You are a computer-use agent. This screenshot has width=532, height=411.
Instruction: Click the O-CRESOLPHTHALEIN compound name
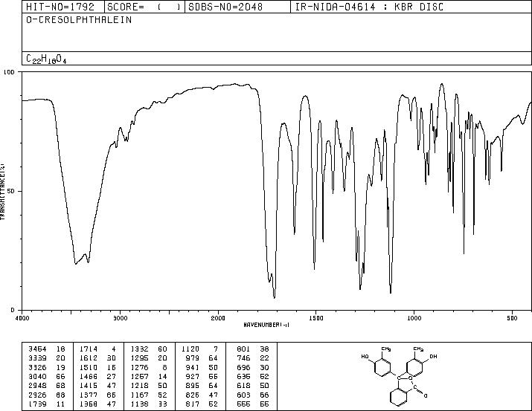79,20
